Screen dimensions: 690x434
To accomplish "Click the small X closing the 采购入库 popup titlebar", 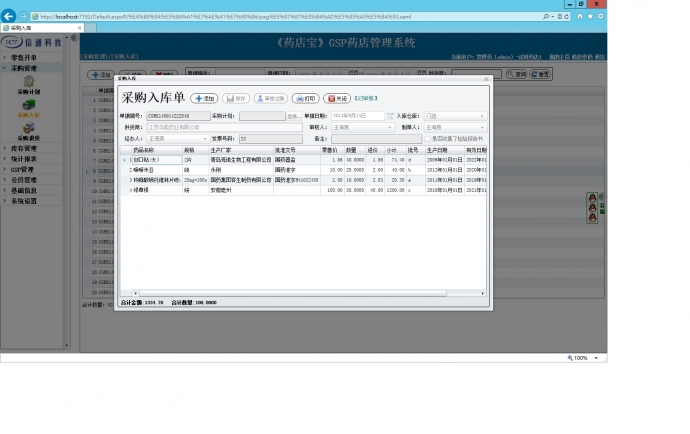I will pos(486,79).
